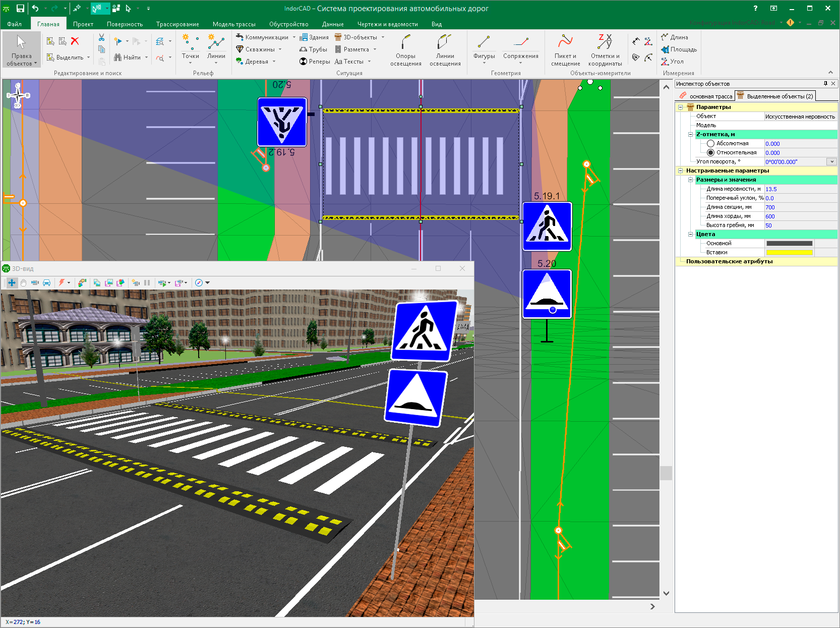This screenshot has height=628, width=840.
Task: Select the 'Правка объектов' cursor tool
Action: (21, 49)
